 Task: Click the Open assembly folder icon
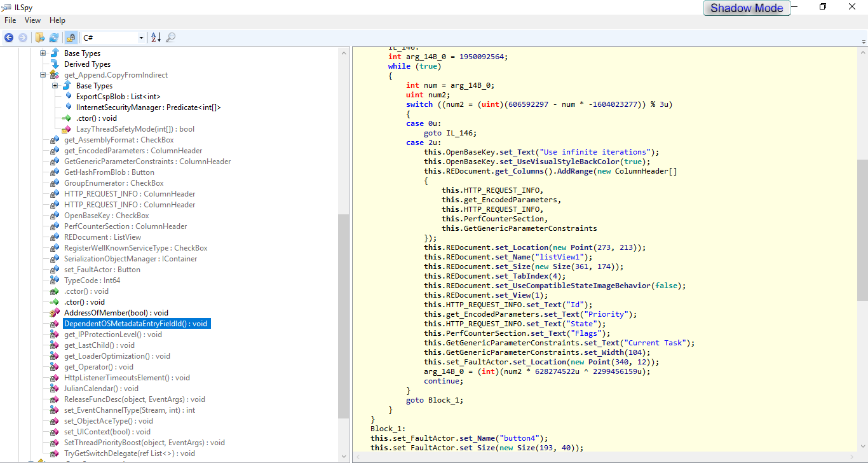(x=40, y=38)
